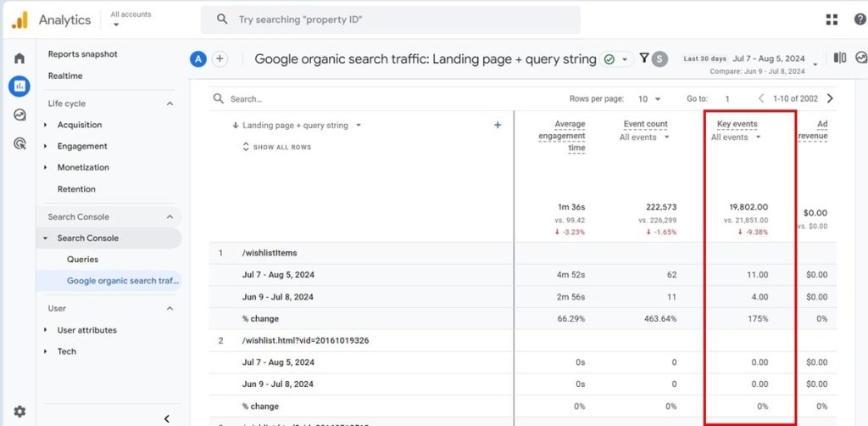Open the Reports bar chart icon
This screenshot has height=426, width=868.
[x=19, y=87]
